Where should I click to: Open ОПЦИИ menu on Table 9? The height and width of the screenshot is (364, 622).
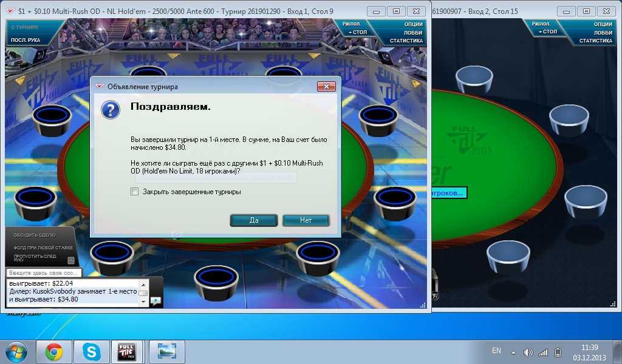[x=413, y=24]
